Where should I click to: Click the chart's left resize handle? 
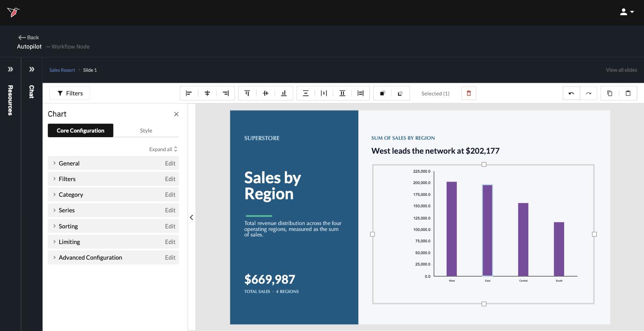[372, 234]
